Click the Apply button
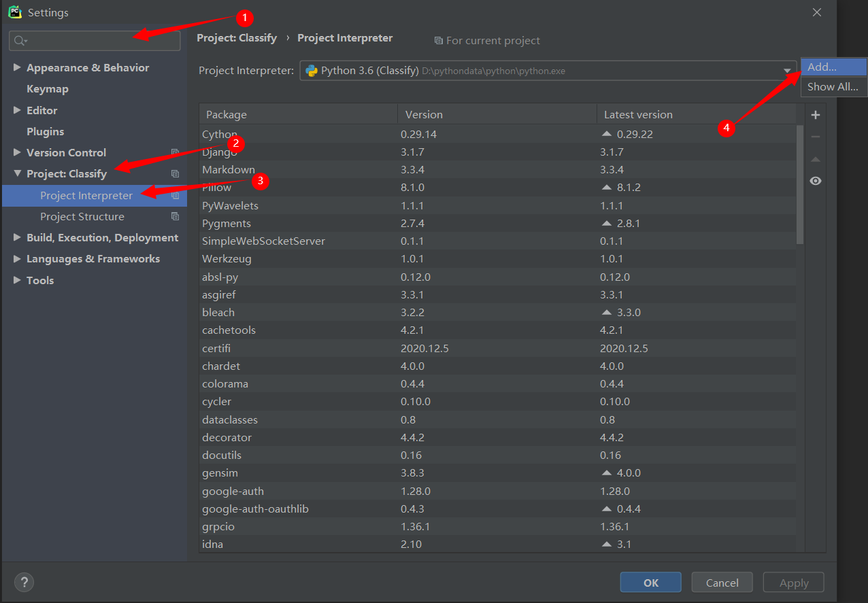868x603 pixels. pyautogui.click(x=794, y=583)
